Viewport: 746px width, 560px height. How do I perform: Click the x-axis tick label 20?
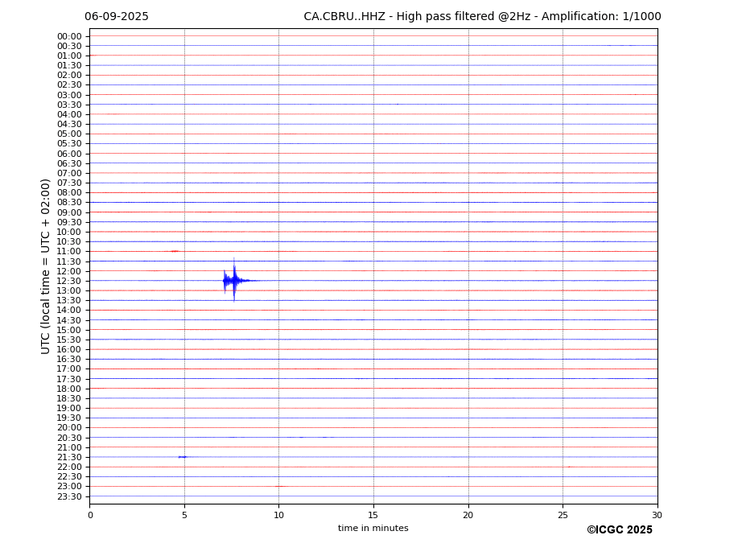point(468,515)
